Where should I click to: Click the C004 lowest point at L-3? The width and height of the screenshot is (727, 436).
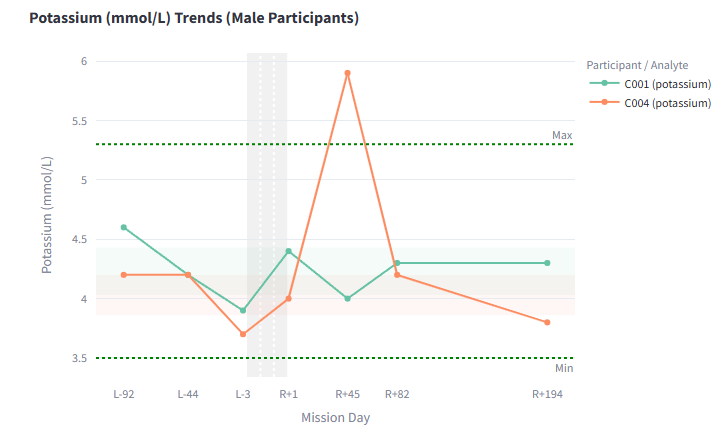click(x=243, y=334)
